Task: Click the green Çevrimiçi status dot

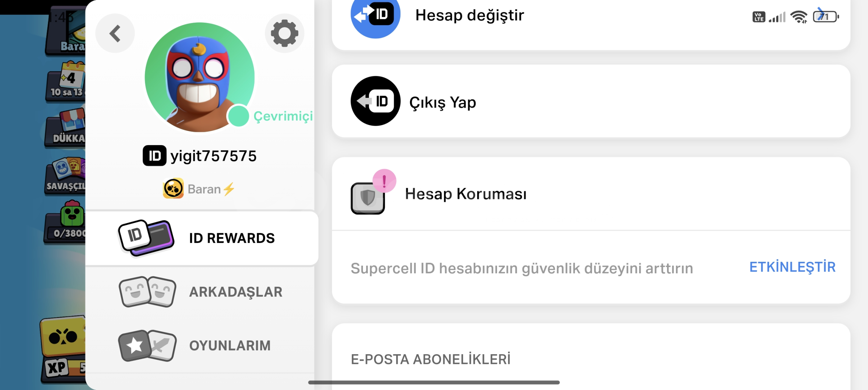Action: pyautogui.click(x=238, y=116)
